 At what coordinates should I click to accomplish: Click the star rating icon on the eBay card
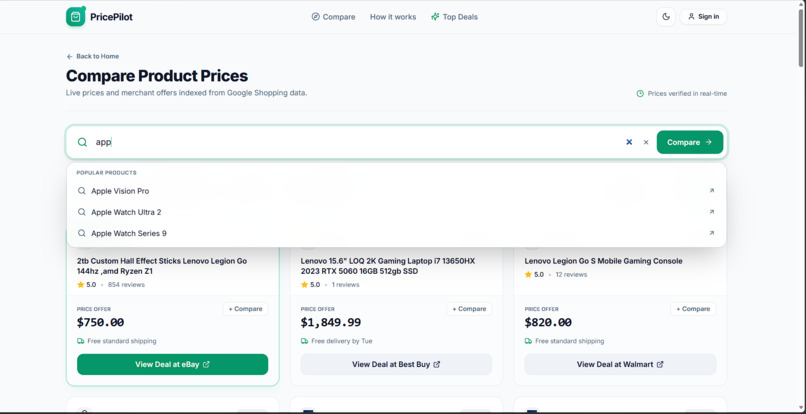[x=81, y=285]
